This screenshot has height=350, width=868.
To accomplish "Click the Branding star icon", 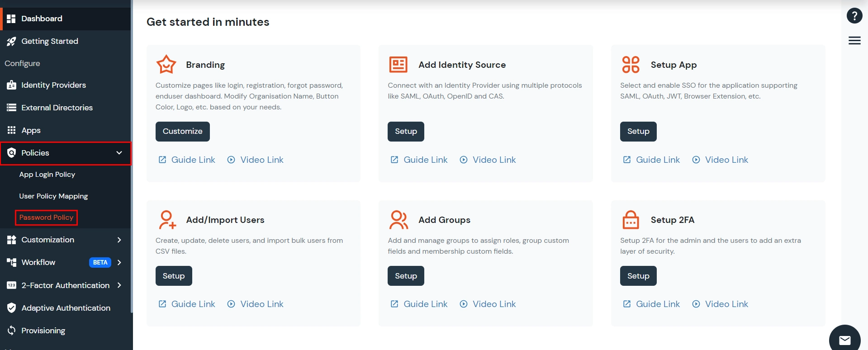I will tap(166, 65).
